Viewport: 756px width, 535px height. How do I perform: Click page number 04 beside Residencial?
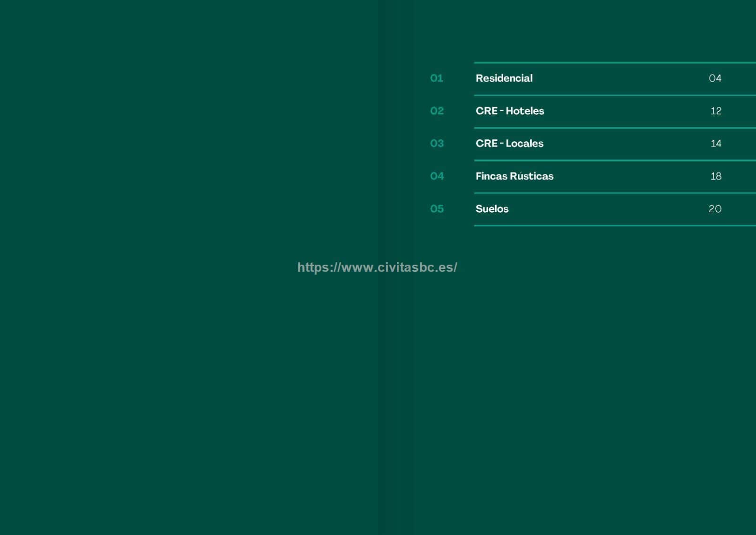(x=715, y=78)
